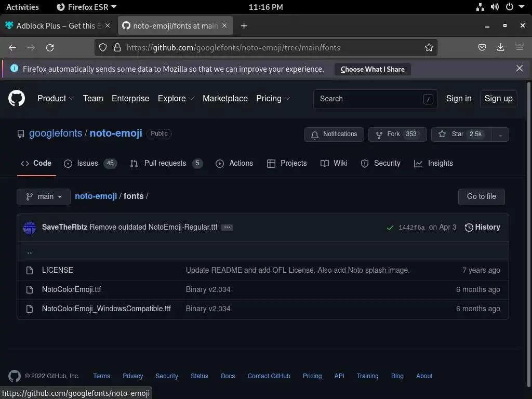The height and width of the screenshot is (399, 532).
Task: Expand the commit message ellipsis
Action: click(227, 228)
